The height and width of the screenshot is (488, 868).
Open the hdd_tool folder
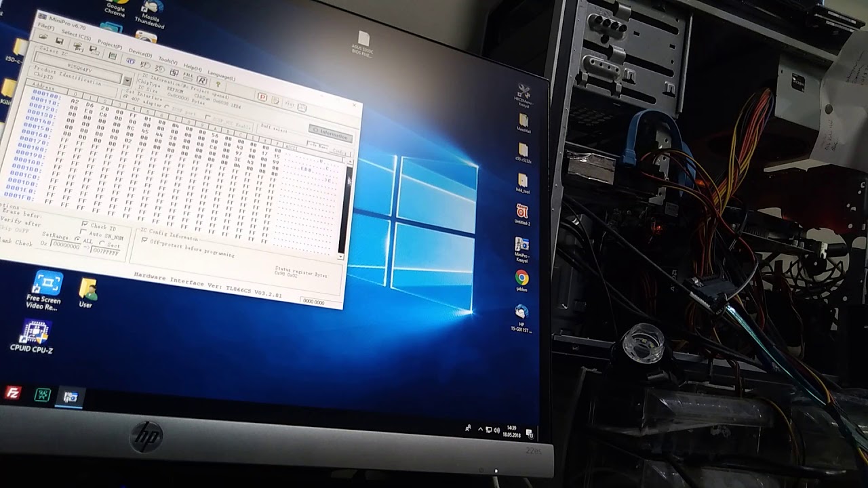coord(523,183)
